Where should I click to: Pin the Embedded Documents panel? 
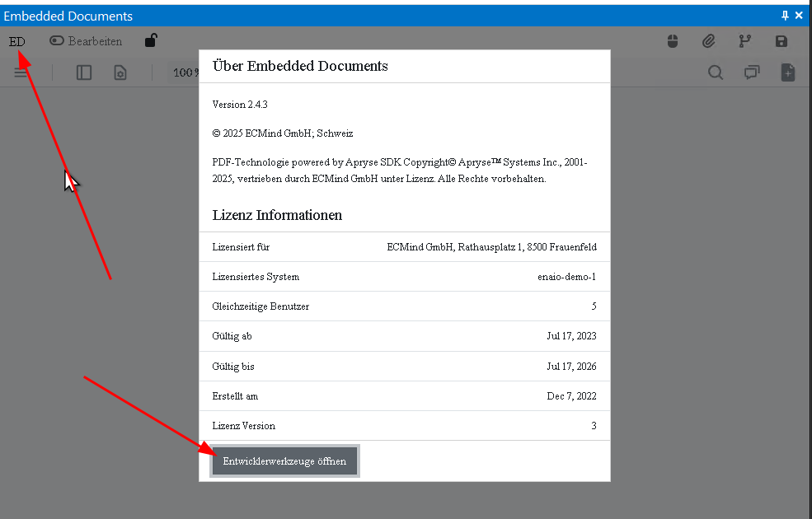point(785,16)
